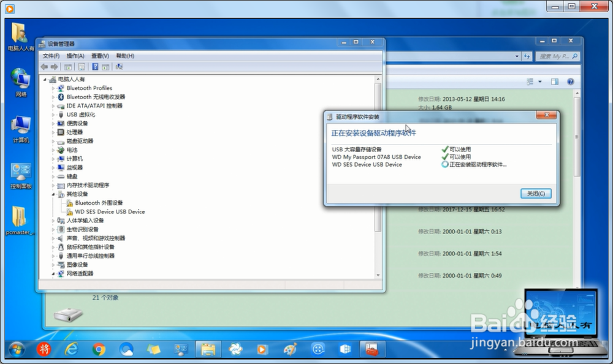Screen dimensions: 613x364
Task: Open the Windows Start orb
Action: coord(17,349)
